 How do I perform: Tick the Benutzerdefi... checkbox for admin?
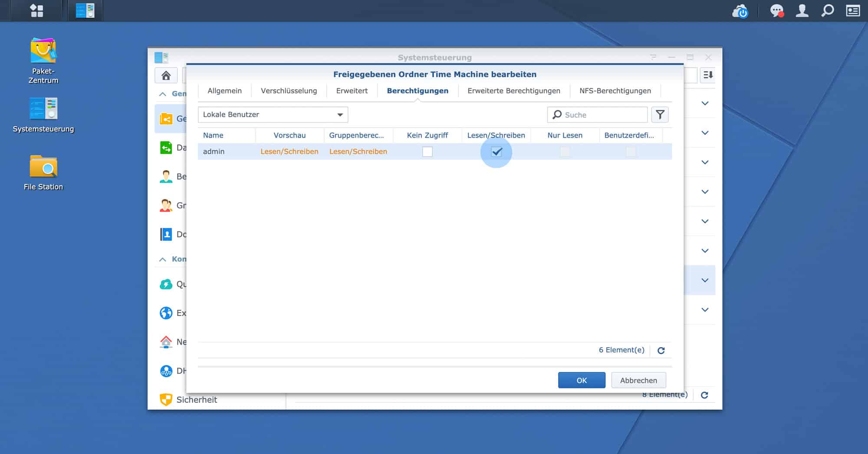pyautogui.click(x=631, y=151)
